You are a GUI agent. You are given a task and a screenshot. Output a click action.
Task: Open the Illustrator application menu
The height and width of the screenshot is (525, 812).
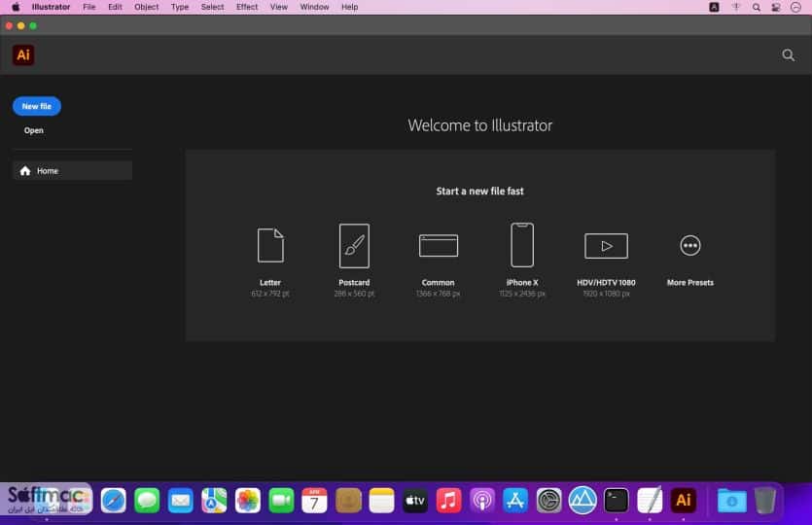(51, 7)
